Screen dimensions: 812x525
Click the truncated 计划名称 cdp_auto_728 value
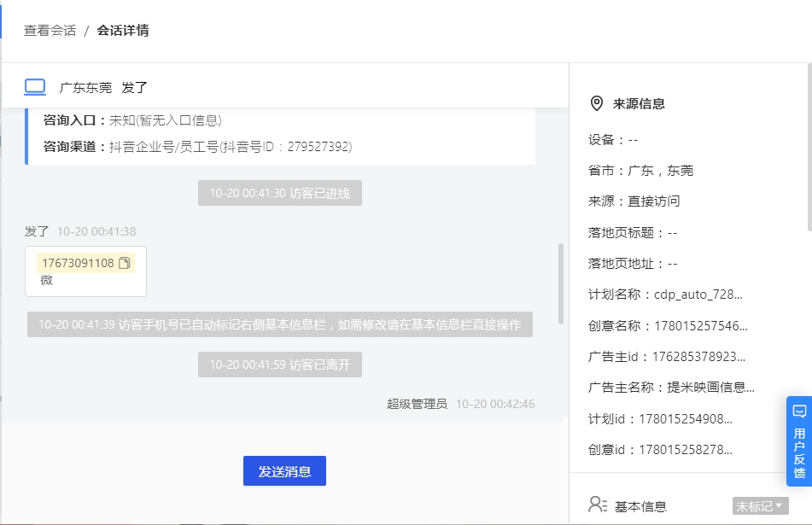[x=698, y=295]
